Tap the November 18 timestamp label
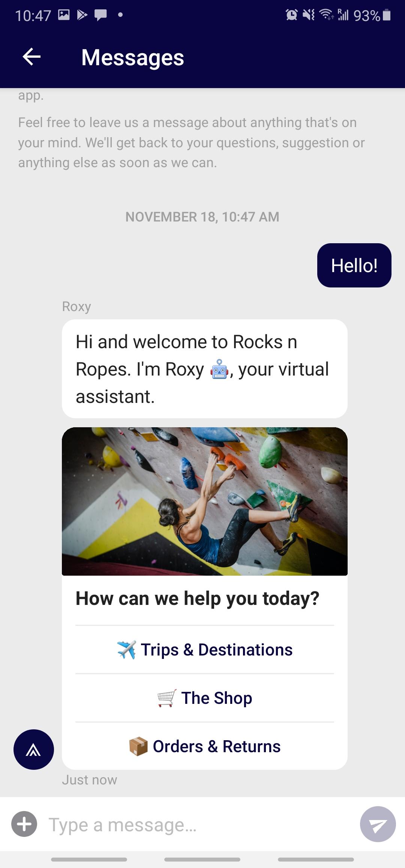The image size is (405, 868). coord(202,217)
